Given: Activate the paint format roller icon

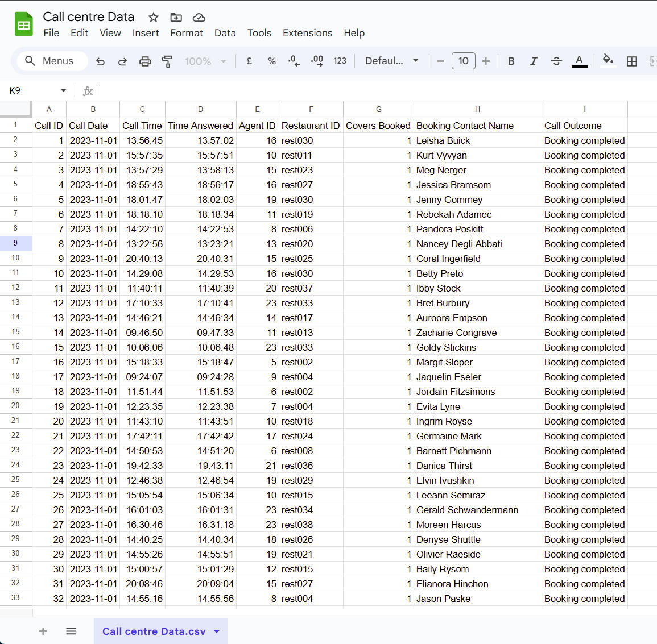Looking at the screenshot, I should click(x=167, y=61).
